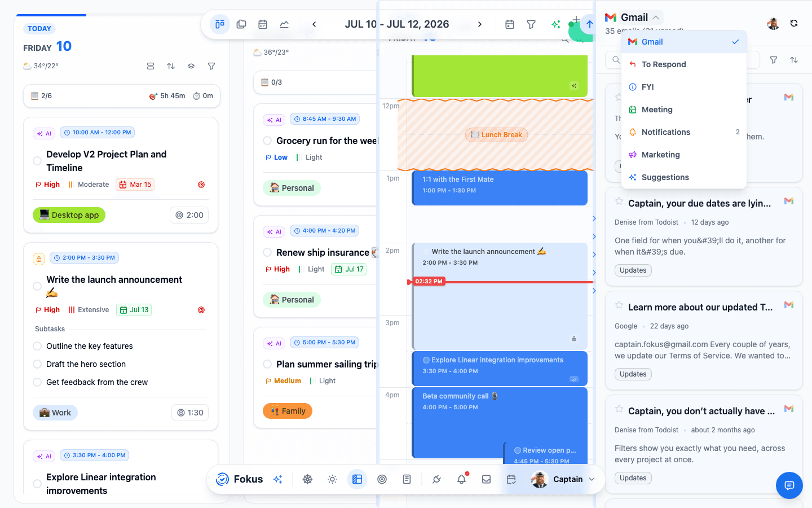Filter tasks in Today column
Image resolution: width=812 pixels, height=508 pixels.
pyautogui.click(x=211, y=66)
